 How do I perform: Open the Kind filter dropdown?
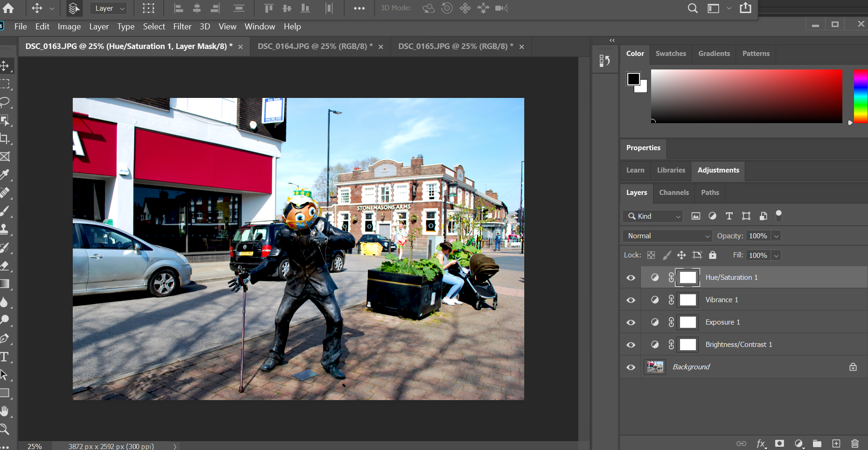(653, 216)
